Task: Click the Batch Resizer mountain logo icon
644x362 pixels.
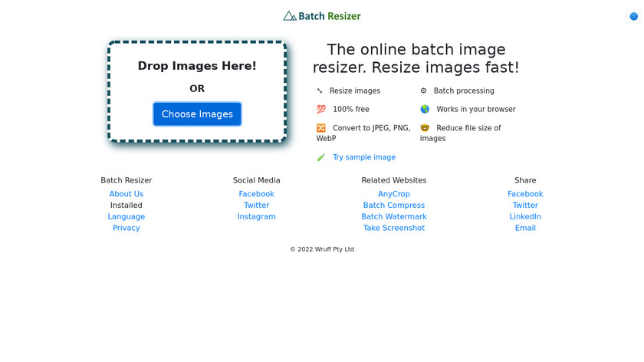Action: point(290,16)
